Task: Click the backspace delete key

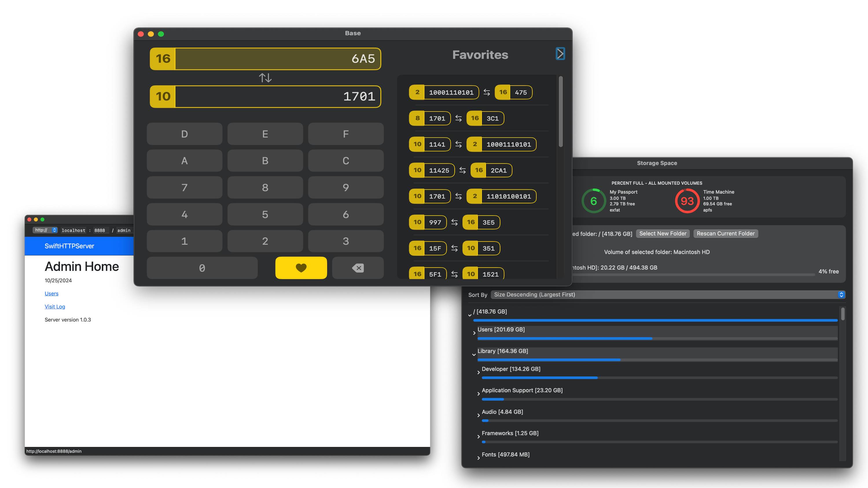Action: point(358,268)
